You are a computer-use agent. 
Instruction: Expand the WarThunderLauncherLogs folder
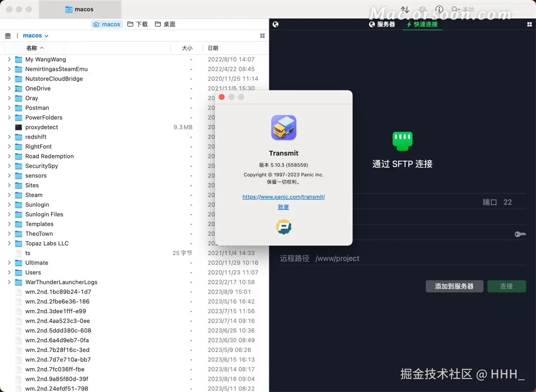tap(9, 282)
